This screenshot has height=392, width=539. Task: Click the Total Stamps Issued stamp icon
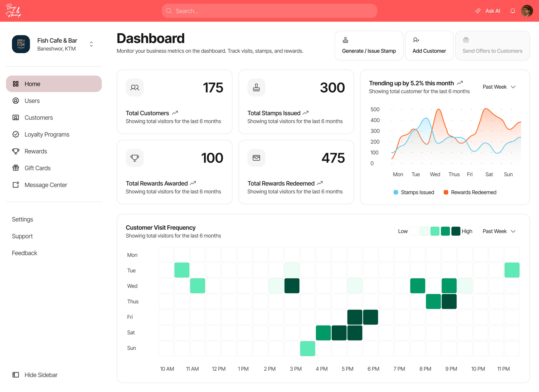click(x=256, y=88)
